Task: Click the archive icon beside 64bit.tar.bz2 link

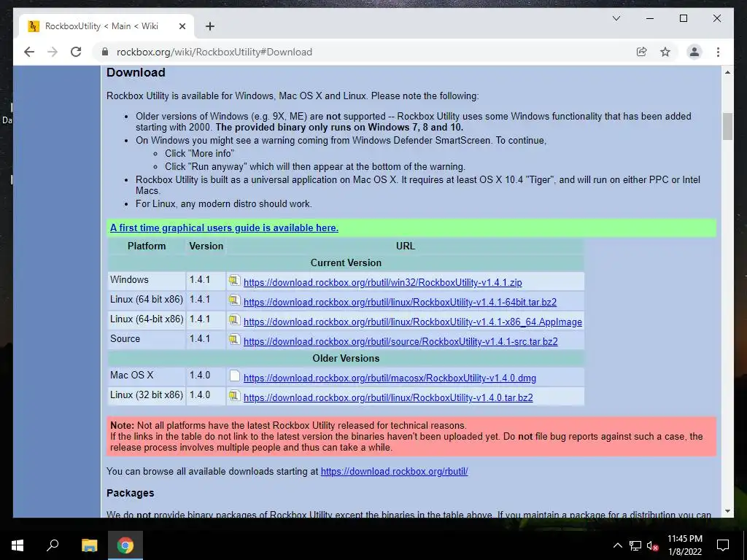Action: [x=234, y=300]
